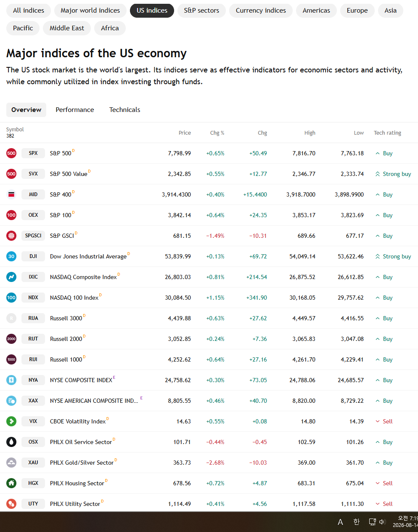Screen dimensions: 418x532
Task: Open the NYSE COMPOSITE INDEX link
Action: (81, 380)
